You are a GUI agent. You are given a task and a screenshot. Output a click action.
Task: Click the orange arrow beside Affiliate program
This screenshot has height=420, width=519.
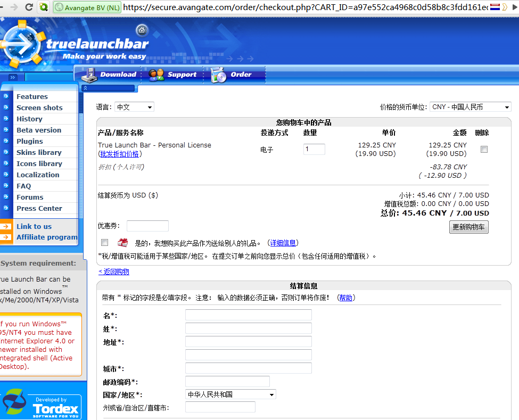(6, 237)
